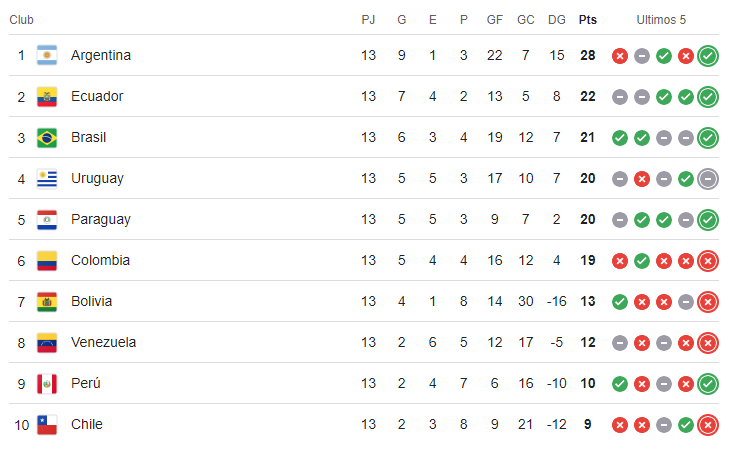Image resolution: width=733 pixels, height=452 pixels.
Task: Click Argentina's most recent win indicator
Action: (x=708, y=56)
